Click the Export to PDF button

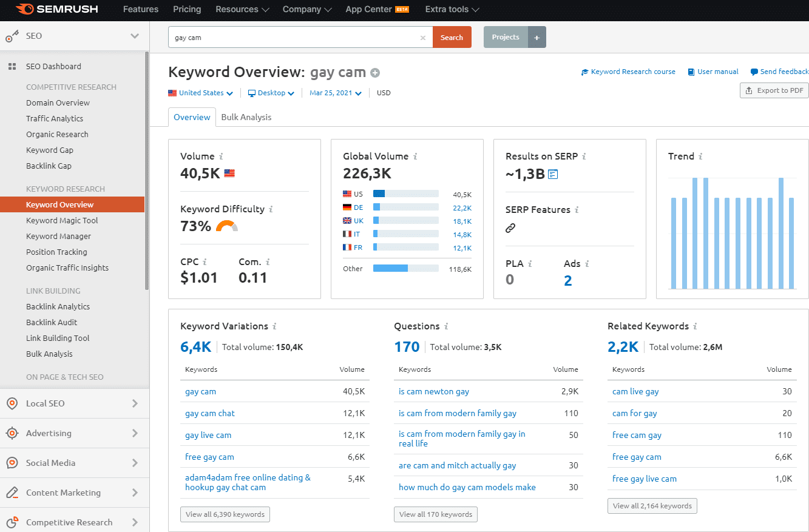point(774,90)
